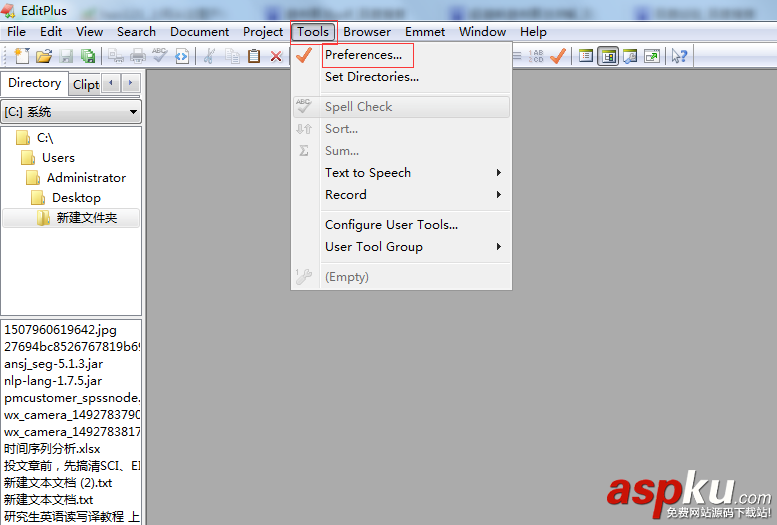
Task: Open the Document menu
Action: click(x=200, y=32)
